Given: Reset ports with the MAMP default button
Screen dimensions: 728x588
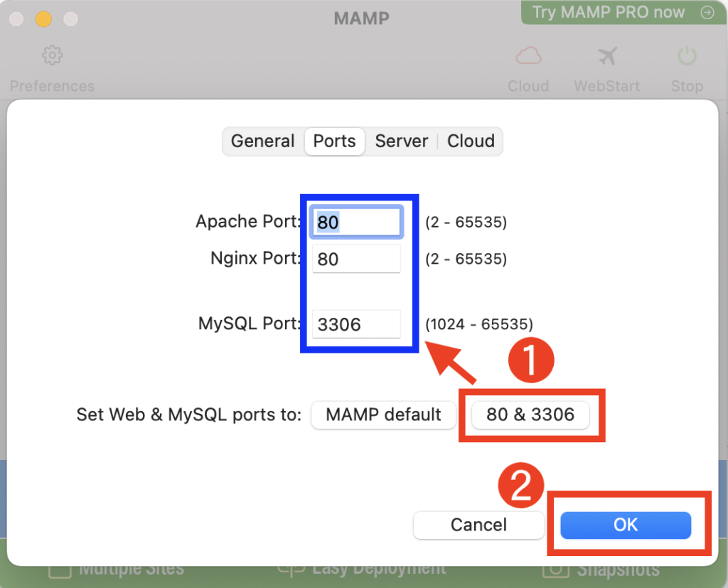Looking at the screenshot, I should (384, 415).
